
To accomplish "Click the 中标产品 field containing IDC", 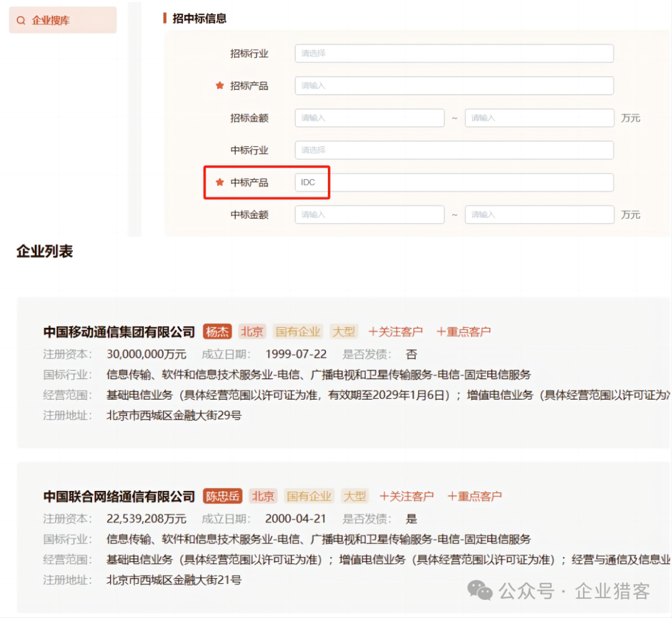I will tap(454, 182).
